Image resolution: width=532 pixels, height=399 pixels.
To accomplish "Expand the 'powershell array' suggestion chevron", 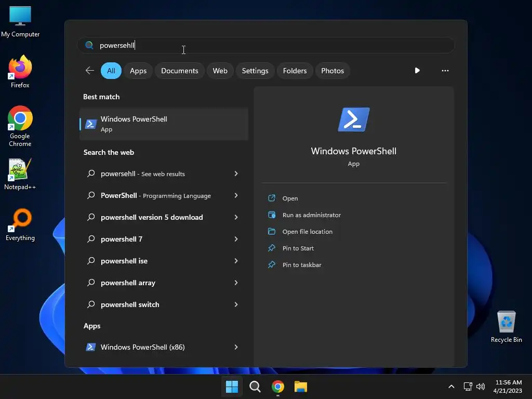I will click(x=236, y=283).
